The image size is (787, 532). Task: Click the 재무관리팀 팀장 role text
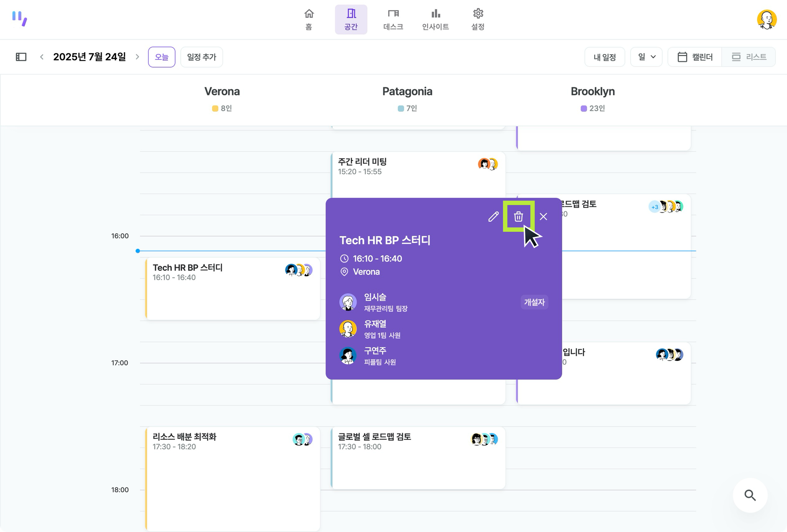[x=386, y=308]
